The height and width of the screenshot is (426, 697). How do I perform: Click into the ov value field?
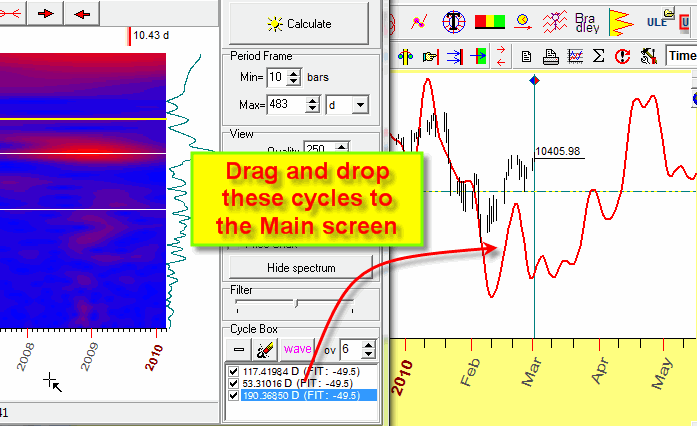coord(350,349)
